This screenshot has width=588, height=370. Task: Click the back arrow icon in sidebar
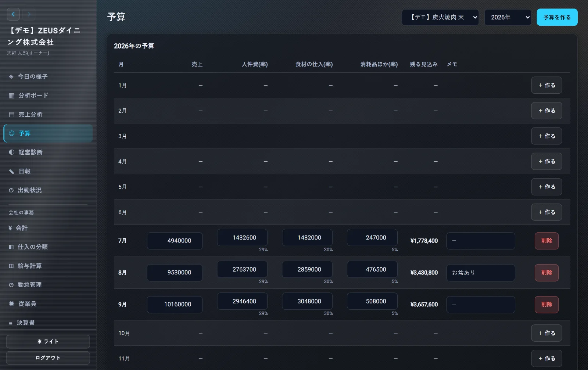click(x=13, y=14)
